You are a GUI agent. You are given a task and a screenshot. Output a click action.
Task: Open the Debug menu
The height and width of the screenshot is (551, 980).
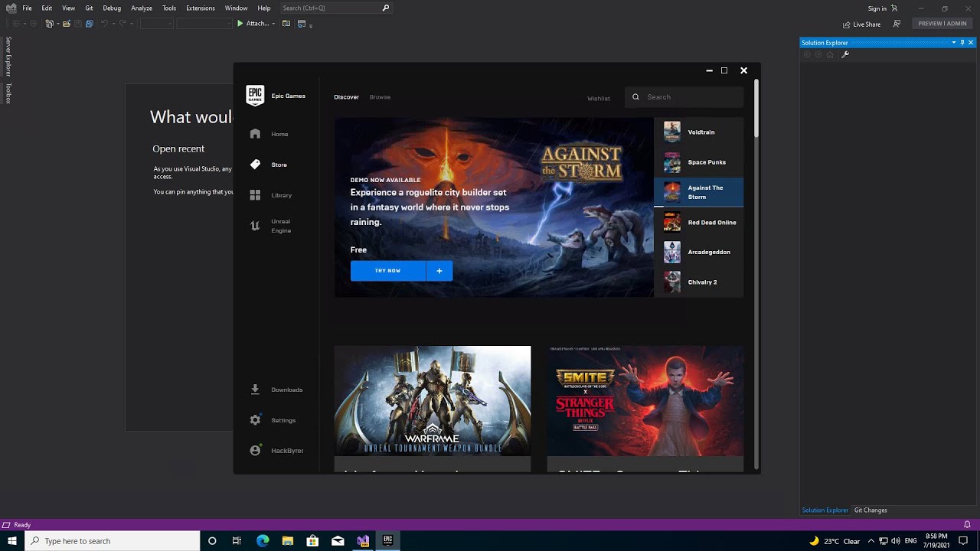tap(112, 8)
